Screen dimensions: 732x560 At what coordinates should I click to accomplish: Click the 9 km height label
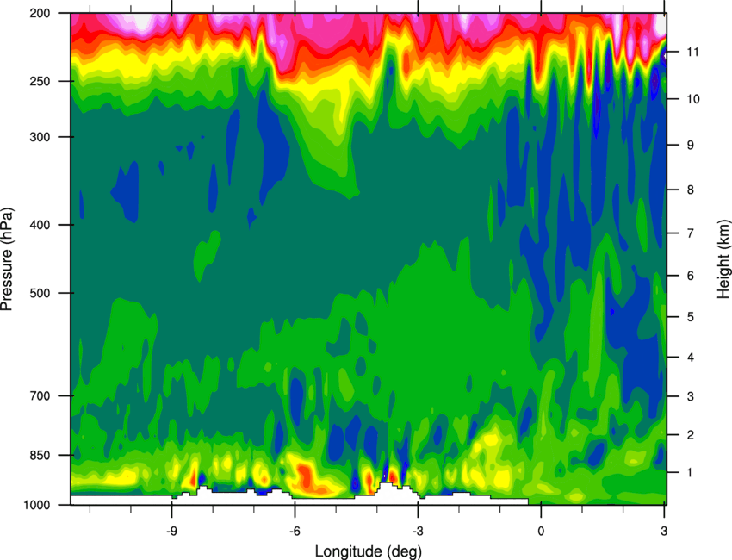691,146
